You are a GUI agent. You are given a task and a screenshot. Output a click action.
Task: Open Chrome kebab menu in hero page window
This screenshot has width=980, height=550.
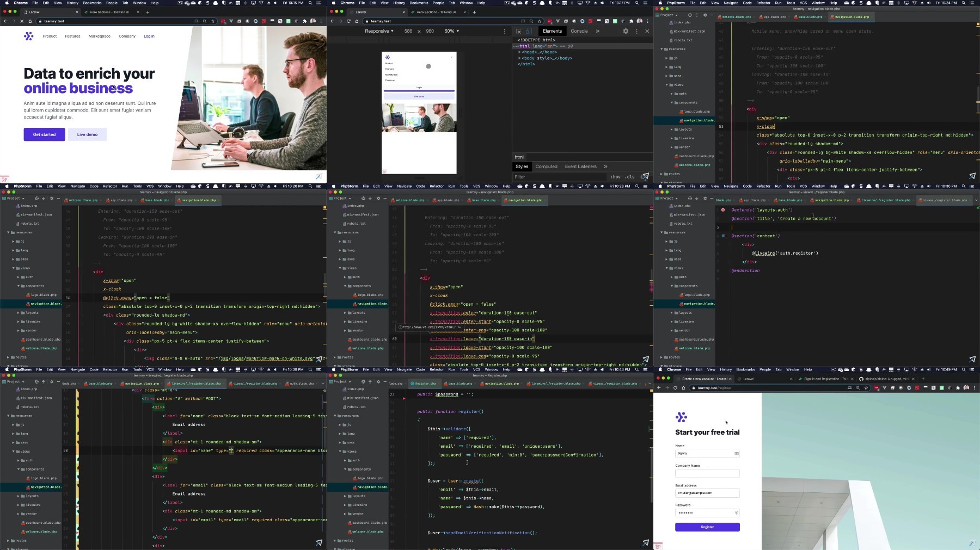(321, 21)
